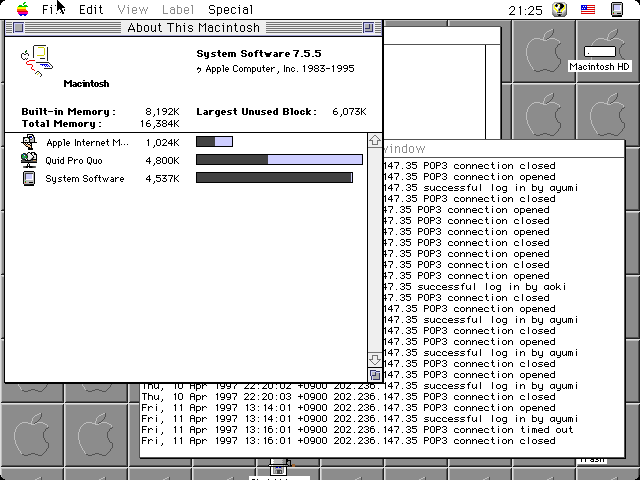Screen dimensions: 640x480
Task: Click the resize box of About This Macintosh
Action: pos(375,374)
